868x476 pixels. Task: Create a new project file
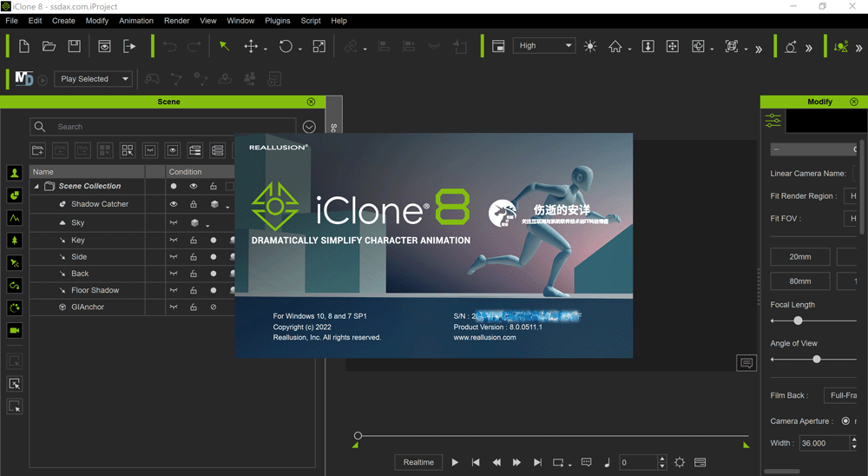(23, 46)
